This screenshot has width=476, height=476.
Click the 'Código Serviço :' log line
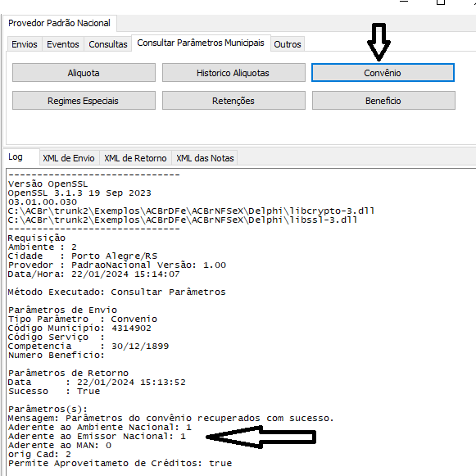tap(57, 337)
